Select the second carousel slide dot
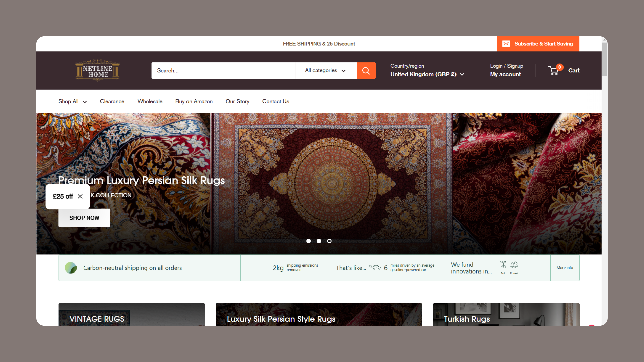Viewport: 644px width, 362px height. [319, 241]
